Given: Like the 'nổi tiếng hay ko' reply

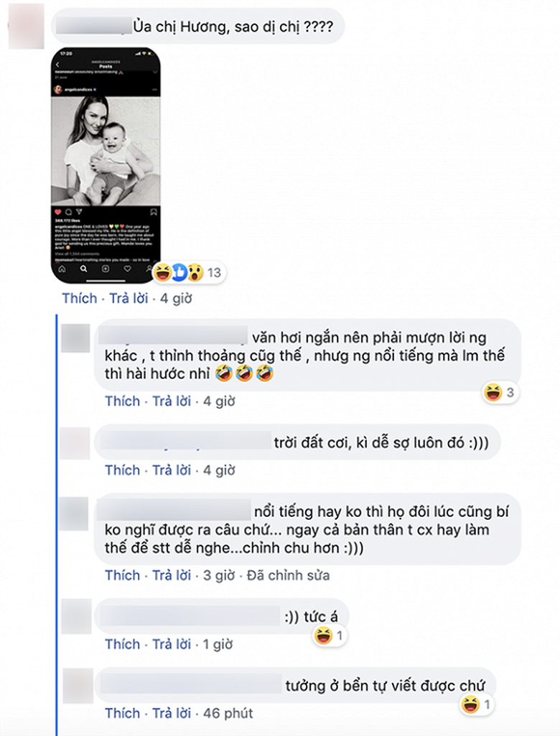Looking at the screenshot, I should [123, 575].
